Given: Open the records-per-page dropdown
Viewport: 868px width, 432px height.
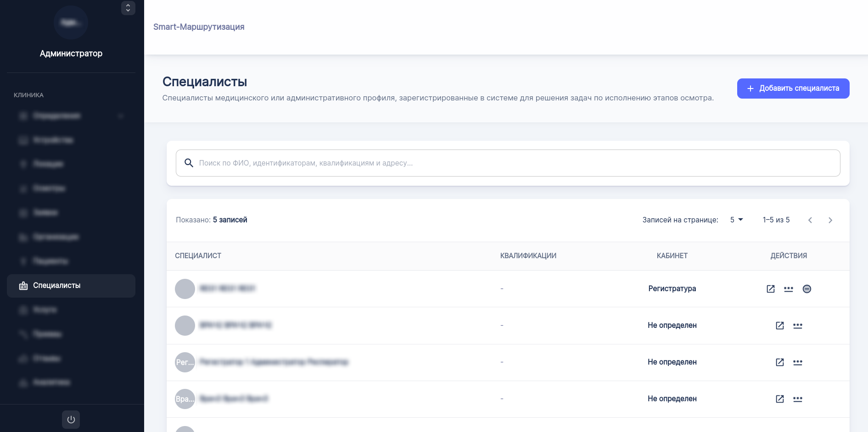Looking at the screenshot, I should coord(736,220).
